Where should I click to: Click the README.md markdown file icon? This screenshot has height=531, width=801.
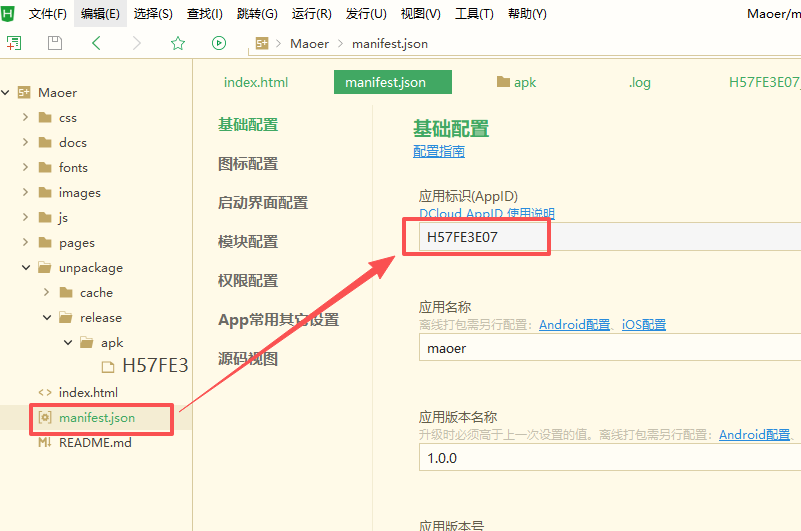(45, 443)
